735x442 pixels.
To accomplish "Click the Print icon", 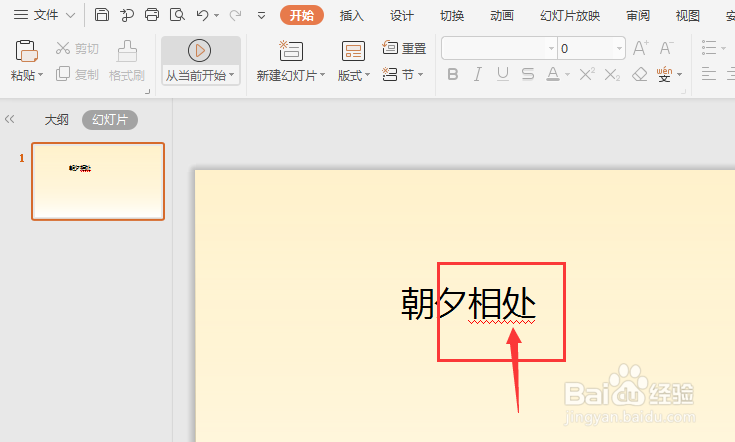I will (x=152, y=15).
